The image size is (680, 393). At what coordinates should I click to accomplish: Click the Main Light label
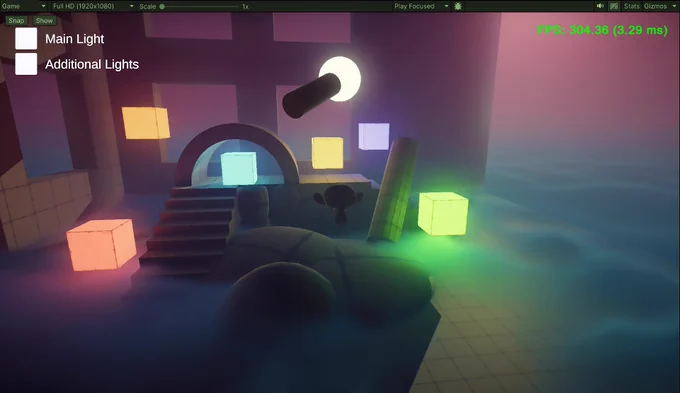point(75,39)
